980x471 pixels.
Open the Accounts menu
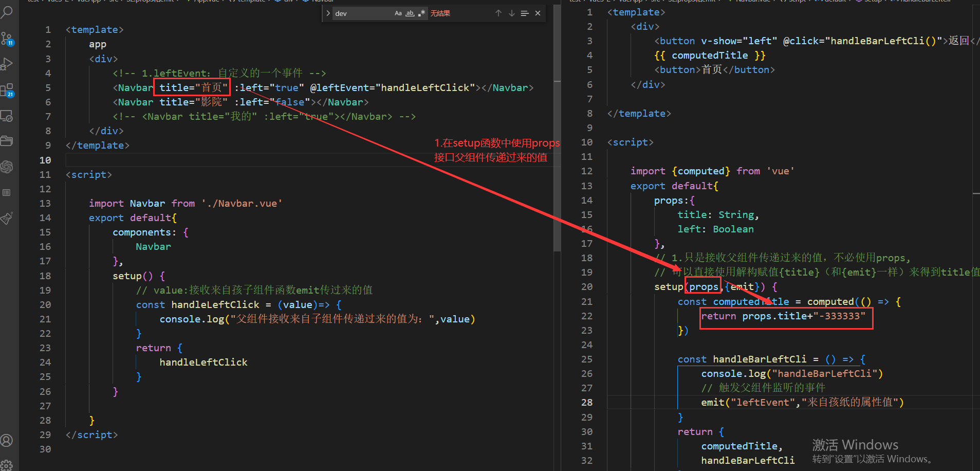[7, 441]
